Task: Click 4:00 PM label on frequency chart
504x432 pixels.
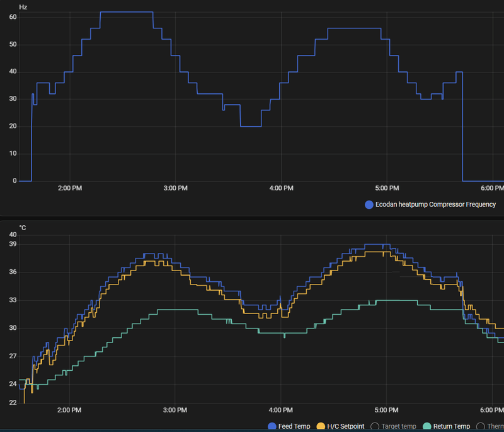Action: 281,188
